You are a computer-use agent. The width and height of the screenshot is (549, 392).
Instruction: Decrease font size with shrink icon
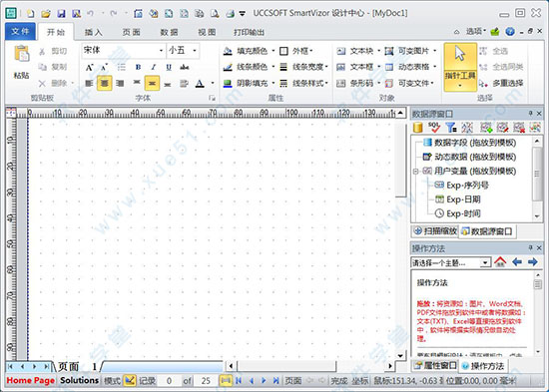pos(104,67)
